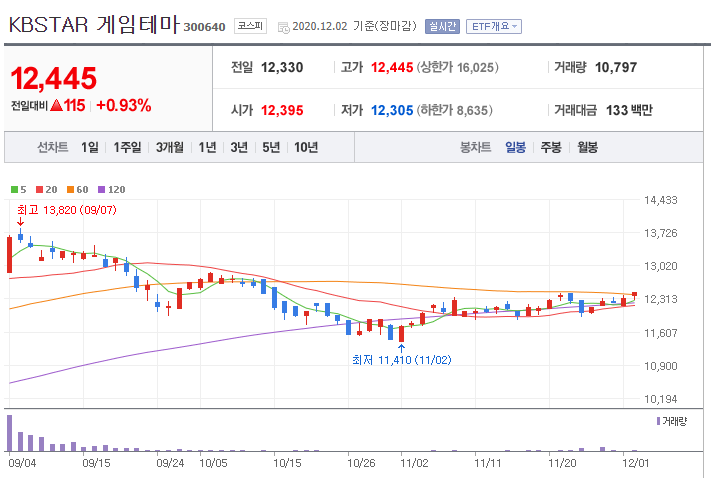Click the purple 120-day moving average swatch
711x478 pixels.
click(x=102, y=190)
